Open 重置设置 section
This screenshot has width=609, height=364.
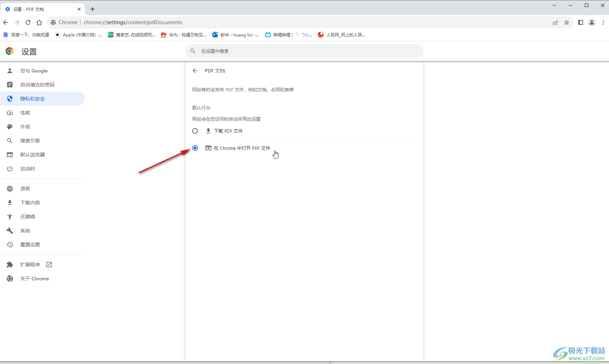point(42,245)
